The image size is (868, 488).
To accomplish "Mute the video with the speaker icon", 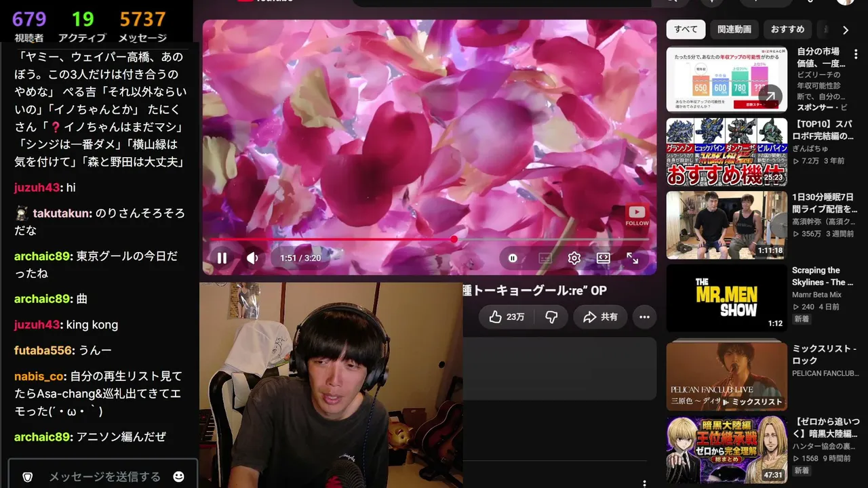I will tap(252, 258).
